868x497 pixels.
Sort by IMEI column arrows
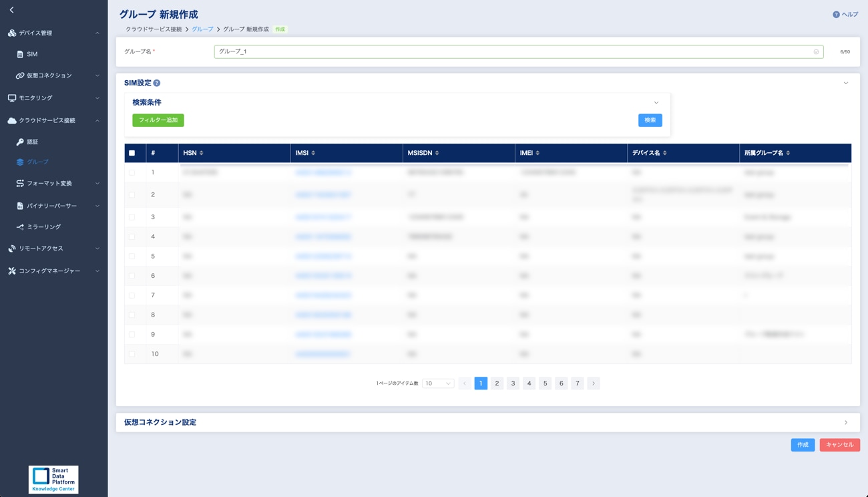[x=537, y=154]
